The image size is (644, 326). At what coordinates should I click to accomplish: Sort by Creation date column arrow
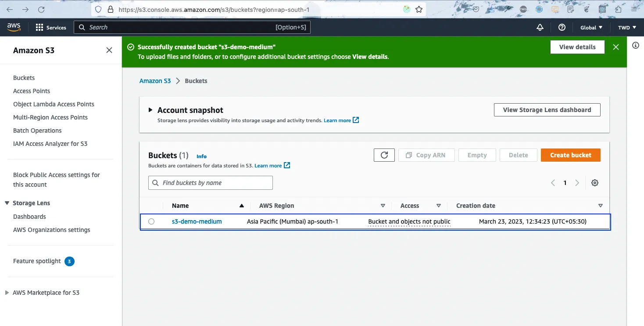point(601,206)
